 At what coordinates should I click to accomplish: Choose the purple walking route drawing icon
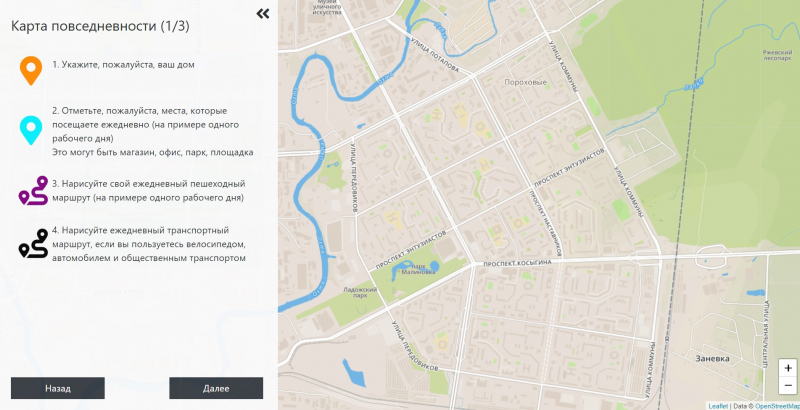pyautogui.click(x=33, y=190)
